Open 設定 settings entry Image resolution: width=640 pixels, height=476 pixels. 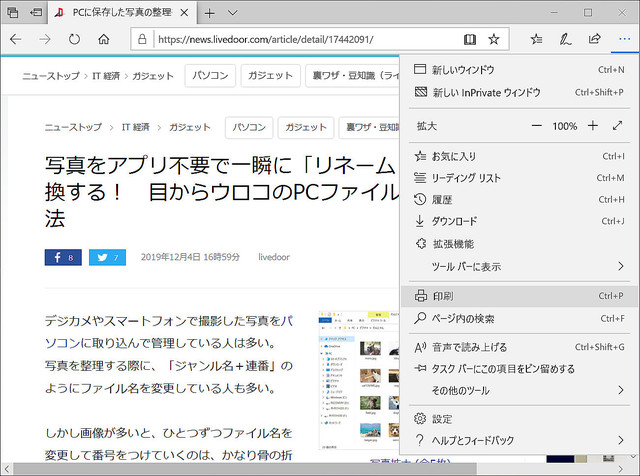[x=519, y=419]
